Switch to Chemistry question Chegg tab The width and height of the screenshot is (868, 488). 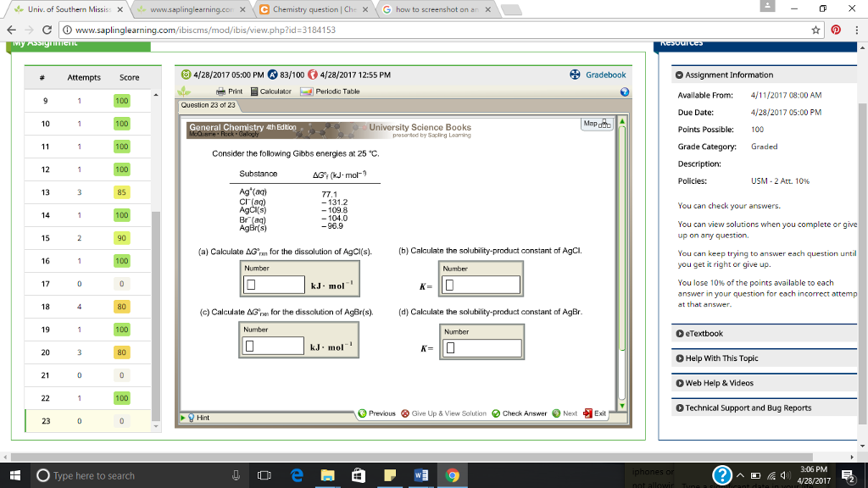click(314, 9)
